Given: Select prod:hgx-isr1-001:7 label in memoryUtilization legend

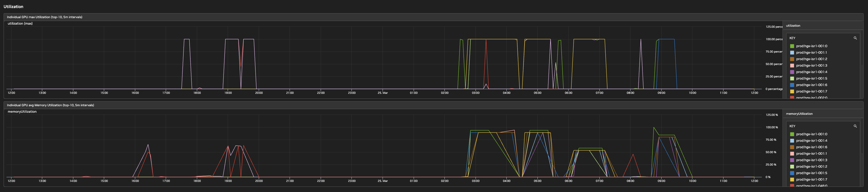Looking at the screenshot, I should pyautogui.click(x=811, y=180).
